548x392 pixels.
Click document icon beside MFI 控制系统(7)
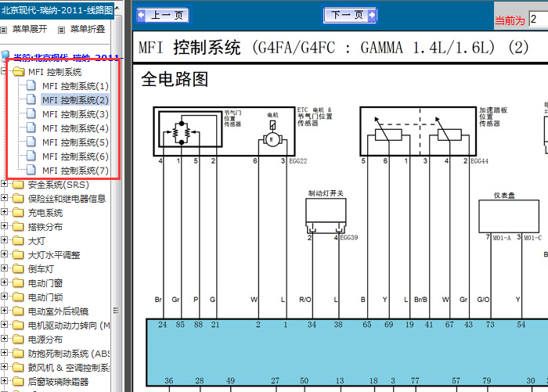(x=31, y=170)
